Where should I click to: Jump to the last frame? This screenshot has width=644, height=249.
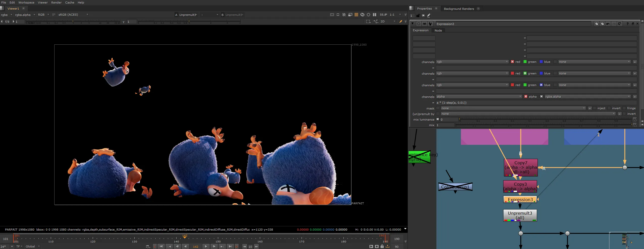click(x=230, y=246)
